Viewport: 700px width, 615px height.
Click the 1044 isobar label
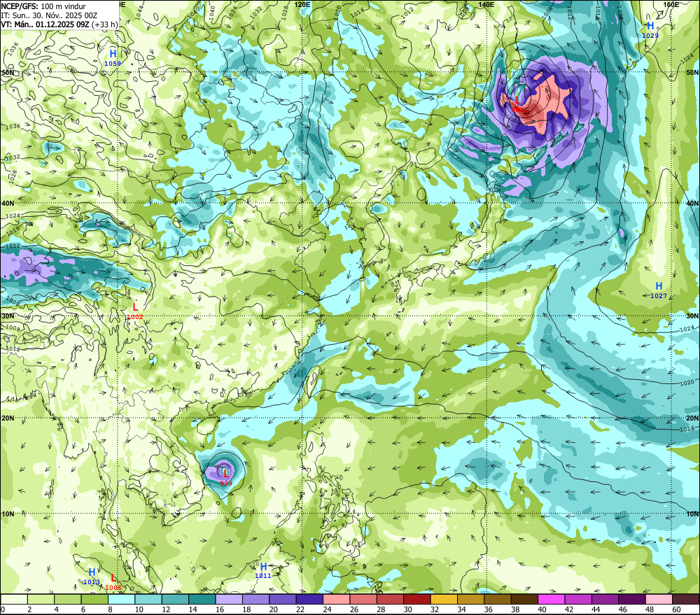click(x=140, y=13)
